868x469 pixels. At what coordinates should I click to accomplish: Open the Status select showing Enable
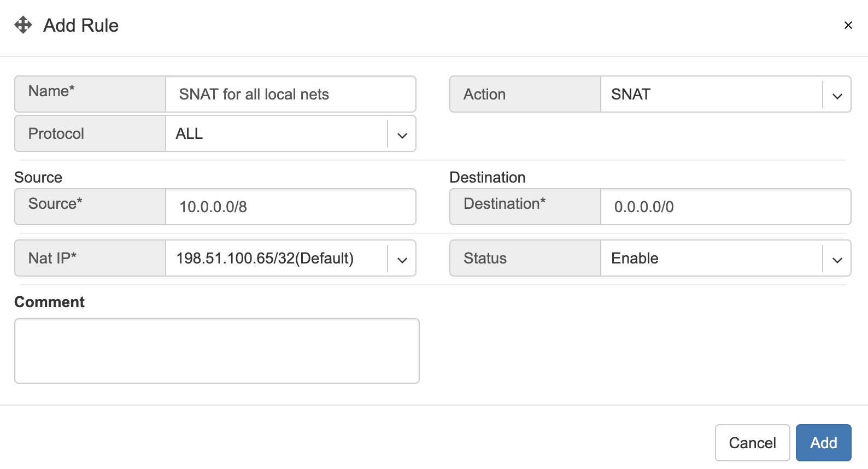[x=711, y=259]
